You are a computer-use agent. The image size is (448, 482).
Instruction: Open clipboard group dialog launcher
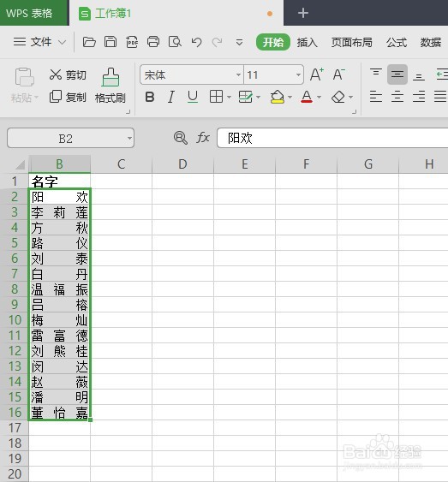click(128, 112)
